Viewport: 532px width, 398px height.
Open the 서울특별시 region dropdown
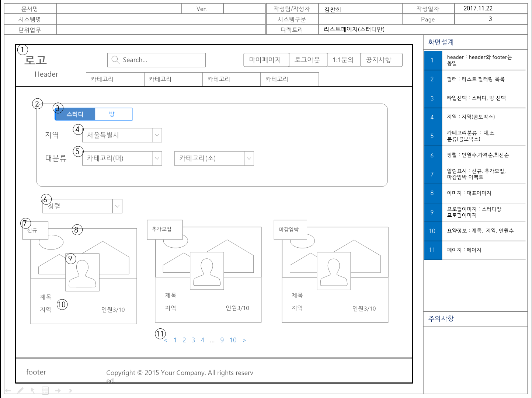[122, 135]
